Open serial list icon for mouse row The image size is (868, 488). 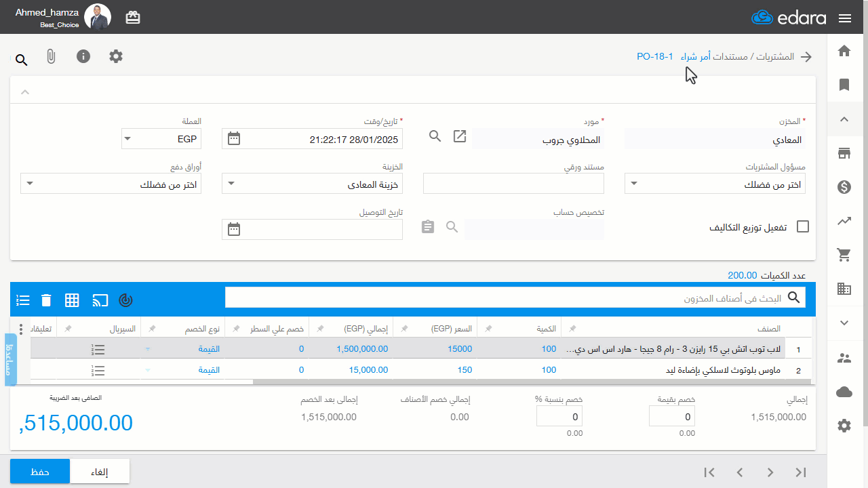point(98,371)
